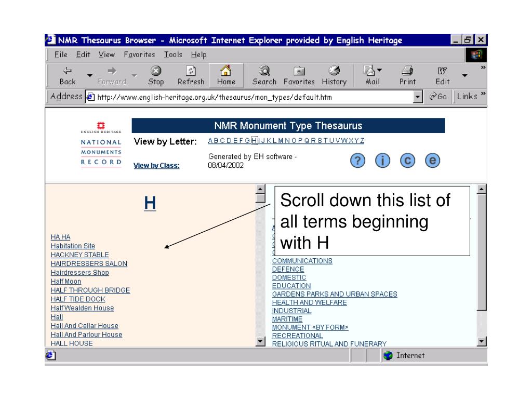Open the HEALTH AND WELFARE link
Image resolution: width=532 pixels, height=399 pixels.
pos(310,302)
